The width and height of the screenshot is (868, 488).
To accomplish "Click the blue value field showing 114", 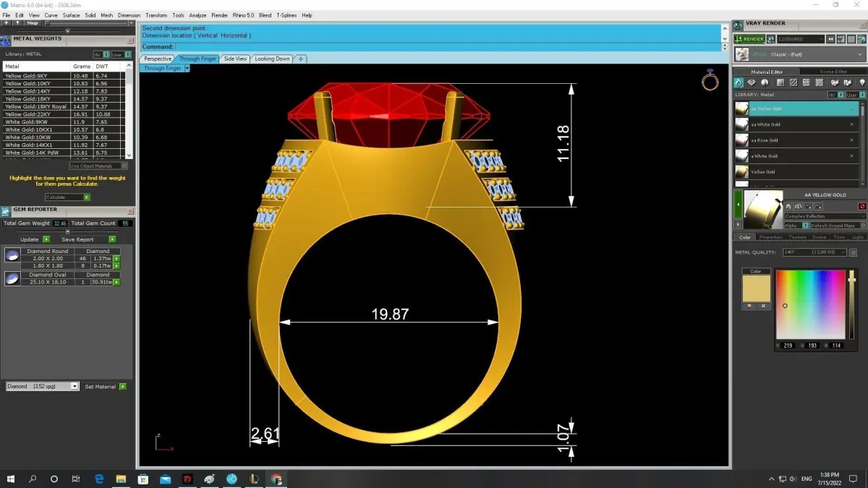I will (836, 346).
